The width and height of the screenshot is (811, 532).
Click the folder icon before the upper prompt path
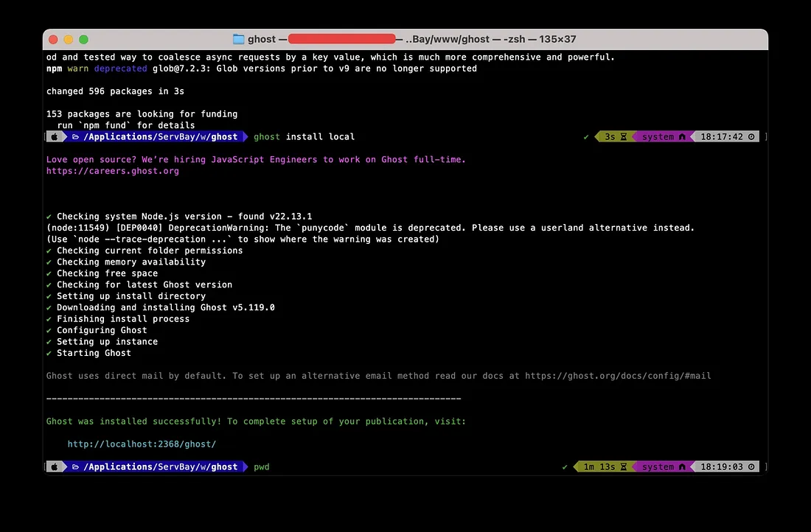click(x=75, y=137)
